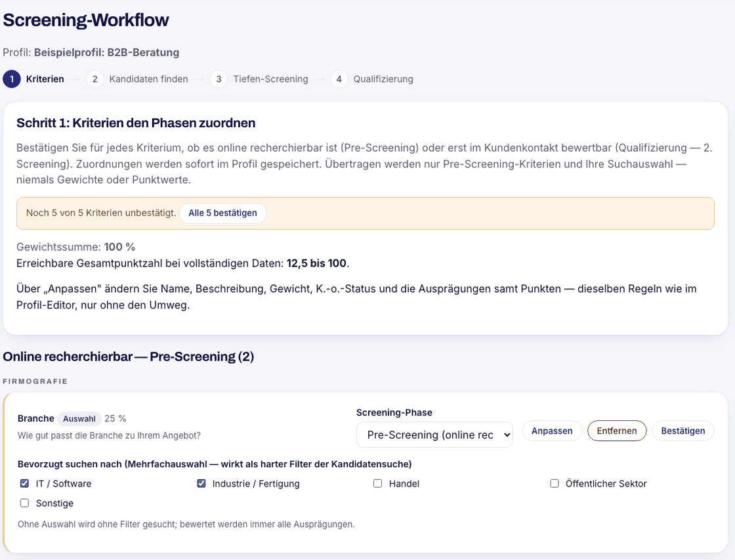This screenshot has width=735, height=560.
Task: Open step 3 Tiefen-Screening
Action: tap(259, 79)
